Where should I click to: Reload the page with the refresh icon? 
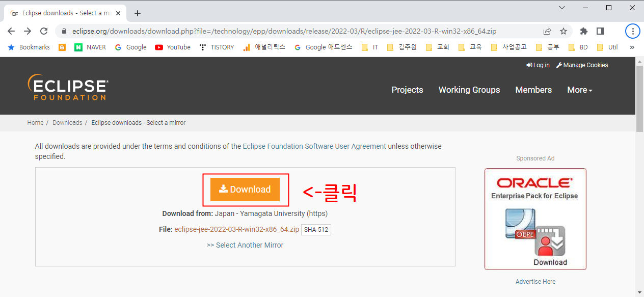coord(44,31)
